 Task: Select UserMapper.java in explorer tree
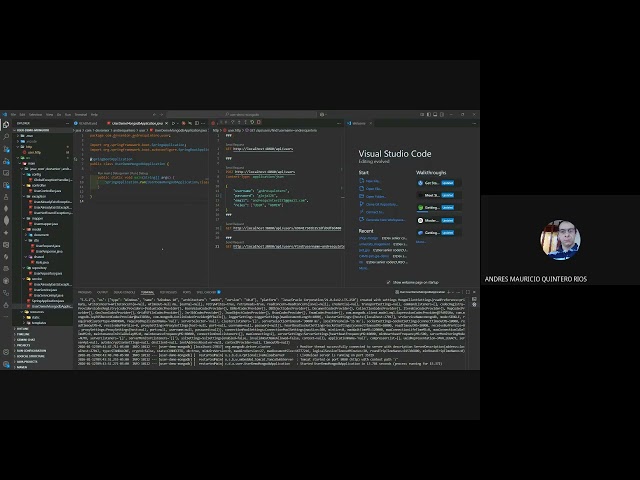coord(46,224)
